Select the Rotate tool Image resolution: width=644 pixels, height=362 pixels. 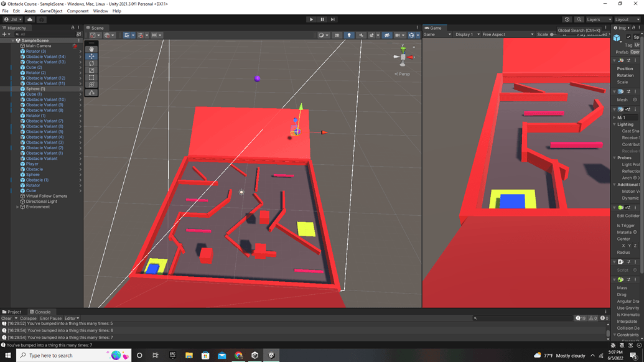click(x=91, y=63)
